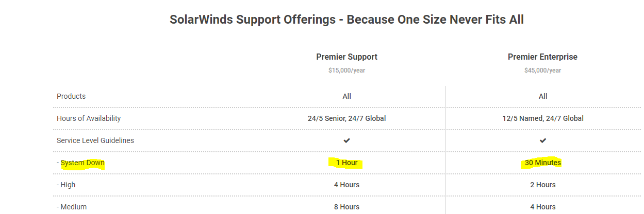The width and height of the screenshot is (644, 214).
Task: Click the 8 Hours value in Medium row
Action: click(x=347, y=207)
